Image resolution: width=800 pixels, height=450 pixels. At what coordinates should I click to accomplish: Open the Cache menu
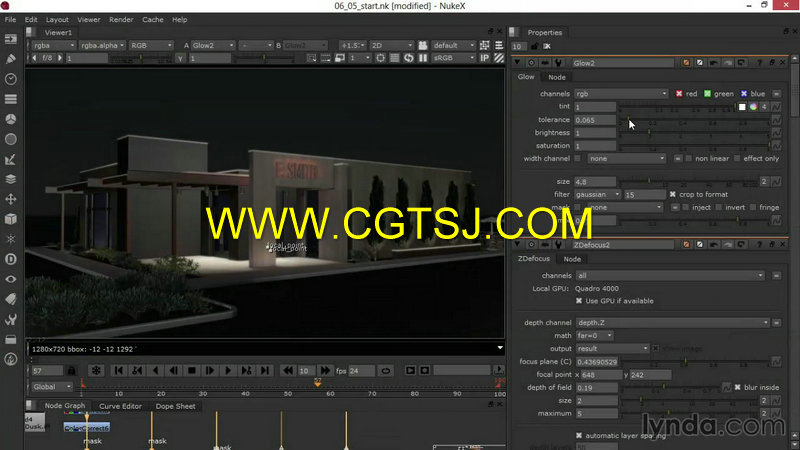click(x=153, y=19)
